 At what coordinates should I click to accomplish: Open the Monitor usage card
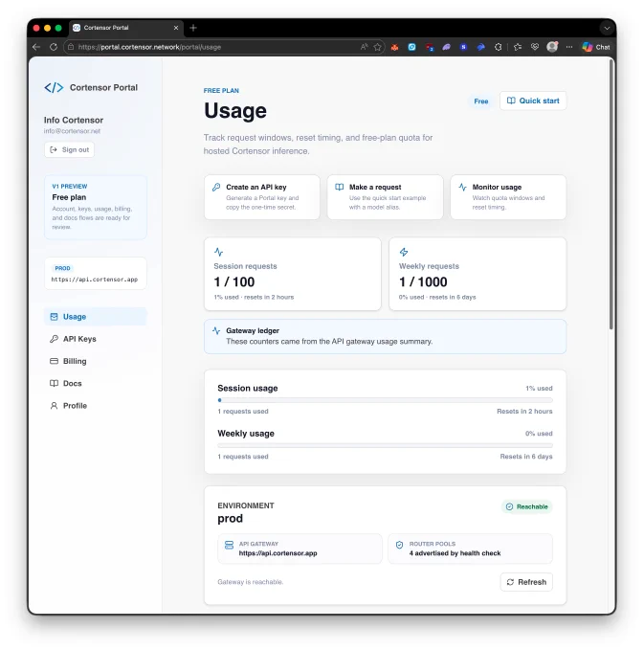(508, 197)
